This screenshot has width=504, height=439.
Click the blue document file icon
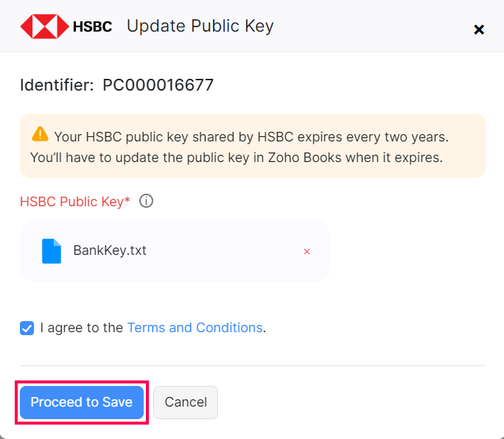(52, 251)
